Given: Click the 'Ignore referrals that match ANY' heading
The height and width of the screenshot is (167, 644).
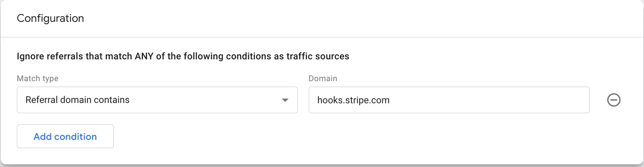Looking at the screenshot, I should 183,56.
